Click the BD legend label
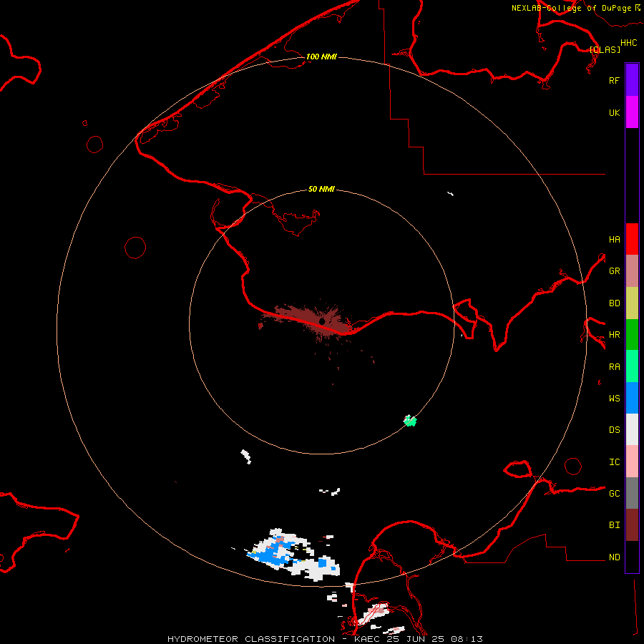The image size is (644, 644). coord(614,303)
